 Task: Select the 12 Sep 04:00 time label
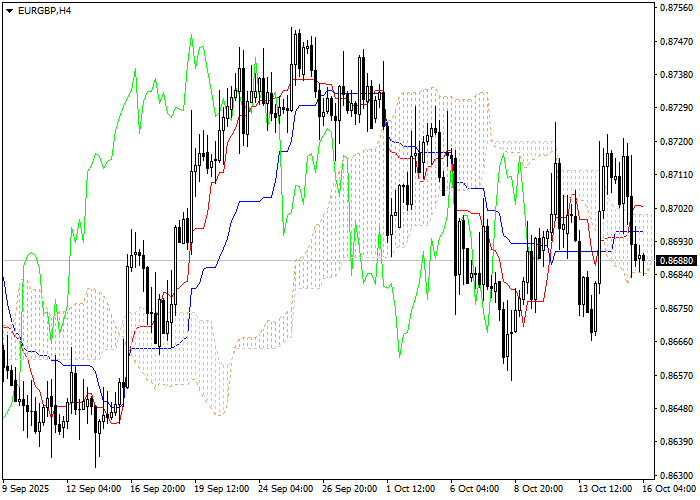pos(94,489)
